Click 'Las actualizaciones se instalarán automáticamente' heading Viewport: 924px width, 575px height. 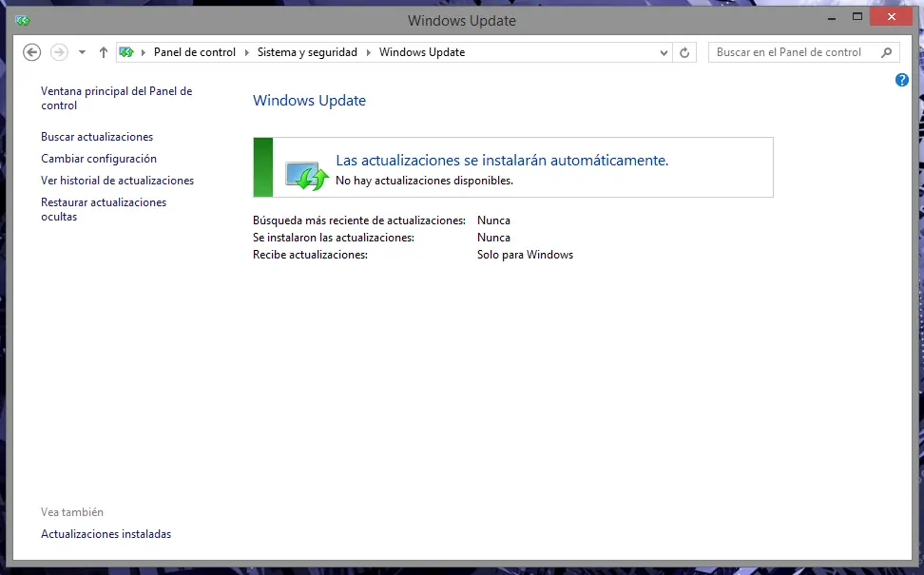tap(502, 161)
